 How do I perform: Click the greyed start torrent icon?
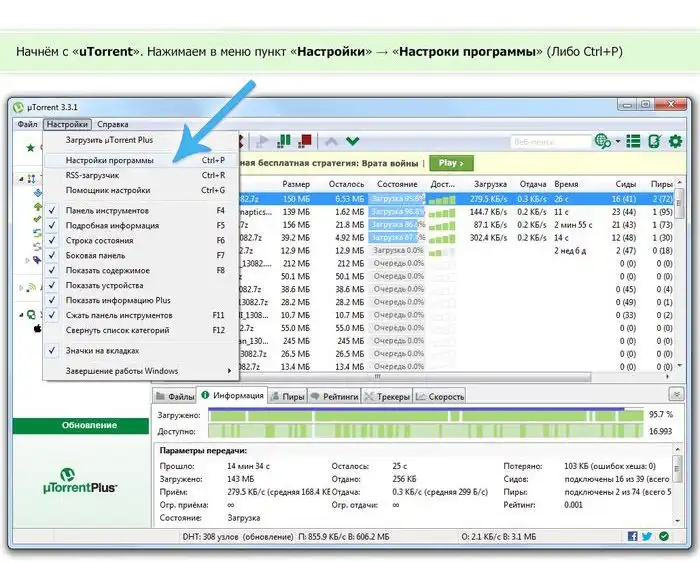point(262,142)
